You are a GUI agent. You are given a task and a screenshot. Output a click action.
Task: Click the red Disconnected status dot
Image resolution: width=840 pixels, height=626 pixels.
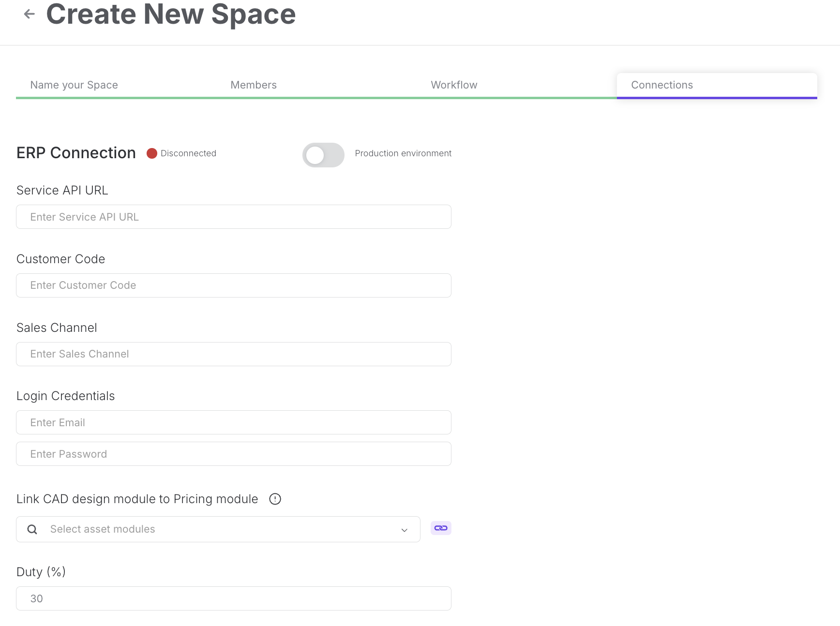[152, 153]
